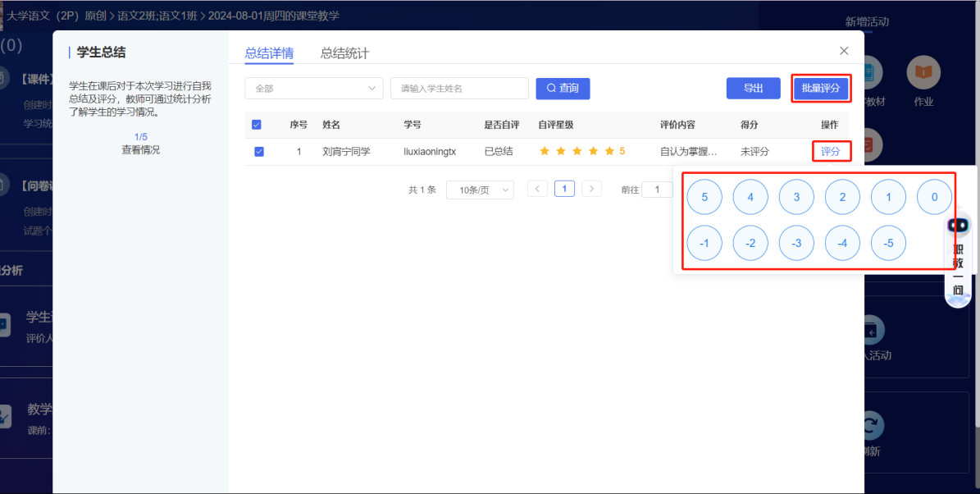The width and height of the screenshot is (980, 494).
Task: Select the 总结详情 tab
Action: [x=268, y=51]
